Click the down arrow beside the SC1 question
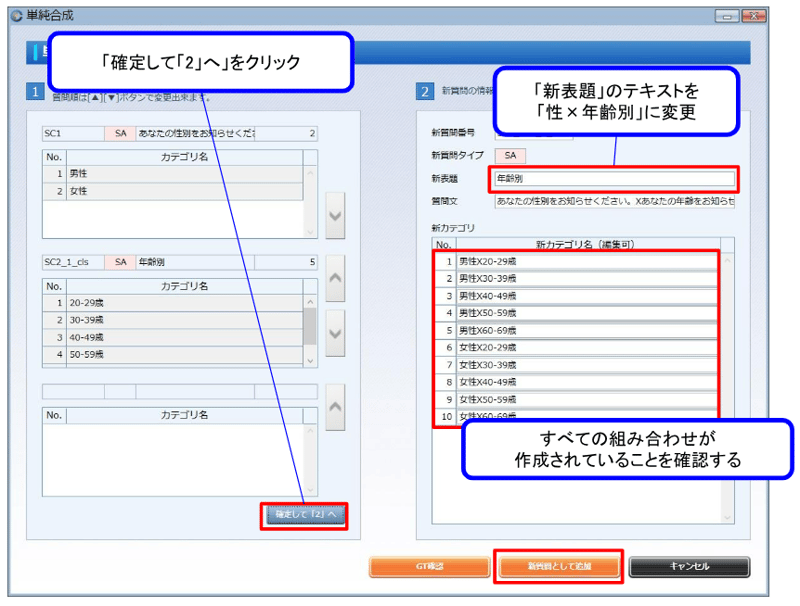 [336, 217]
